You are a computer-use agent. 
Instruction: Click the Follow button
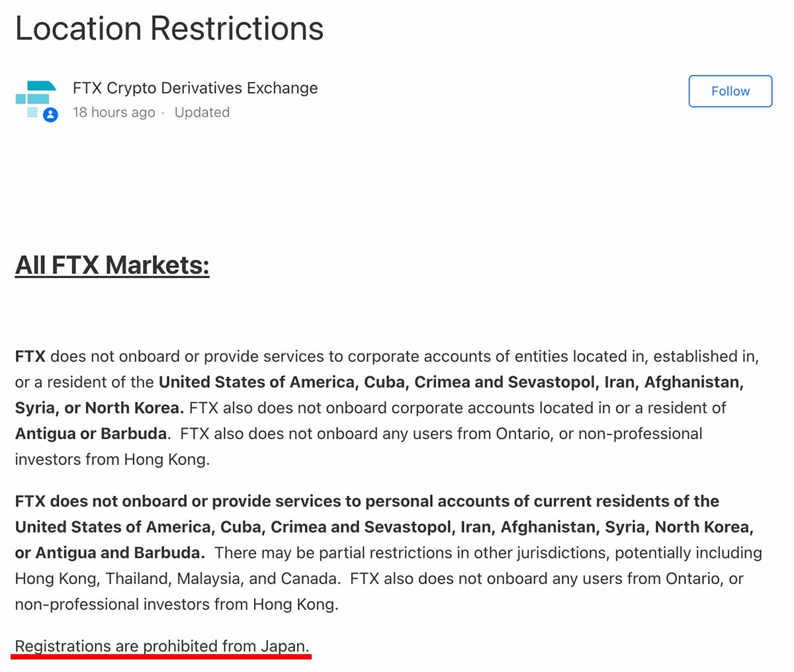tap(730, 91)
